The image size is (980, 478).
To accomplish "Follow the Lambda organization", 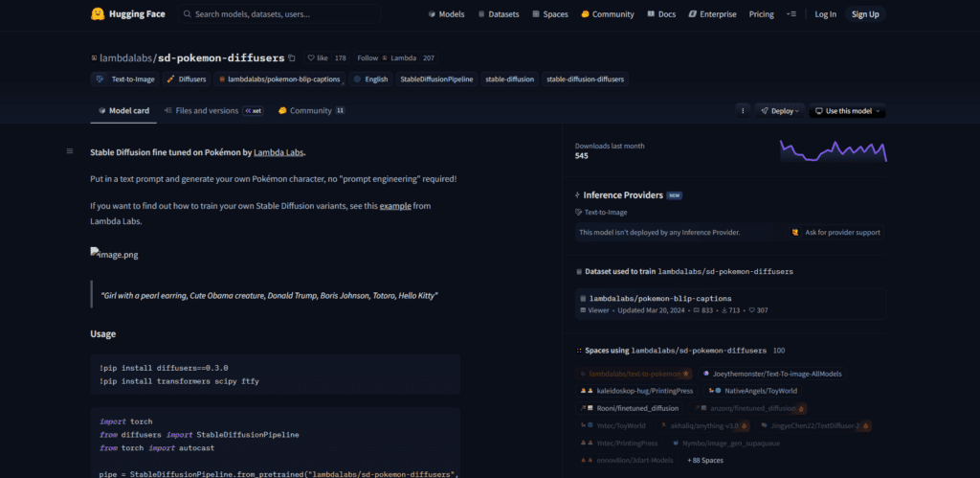I will coord(387,57).
